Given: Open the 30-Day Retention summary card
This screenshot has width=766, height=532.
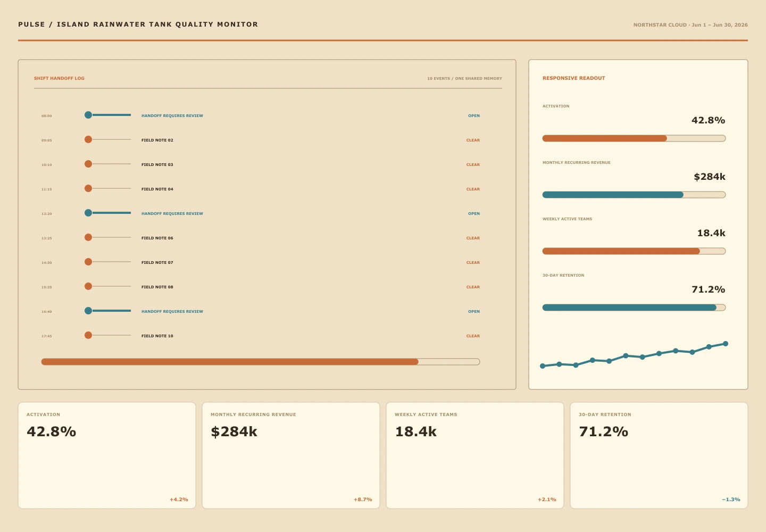Looking at the screenshot, I should (659, 455).
